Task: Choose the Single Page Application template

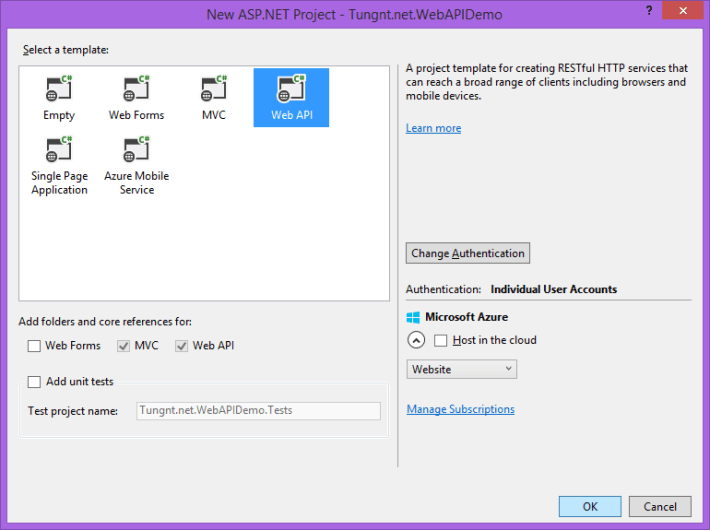Action: (x=59, y=165)
